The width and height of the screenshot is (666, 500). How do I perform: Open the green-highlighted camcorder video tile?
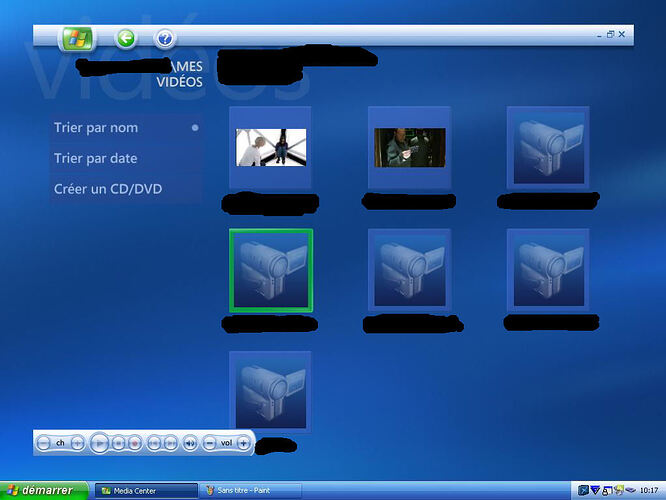(x=270, y=270)
